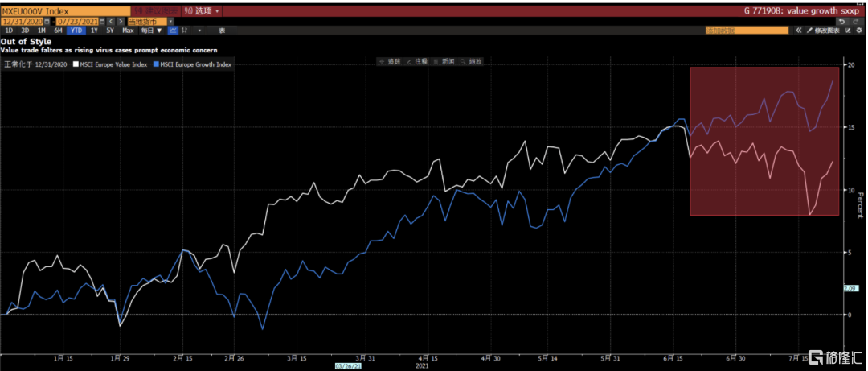This screenshot has height=371, width=868.
Task: Activate the 注释 annotate tool
Action: (x=417, y=61)
